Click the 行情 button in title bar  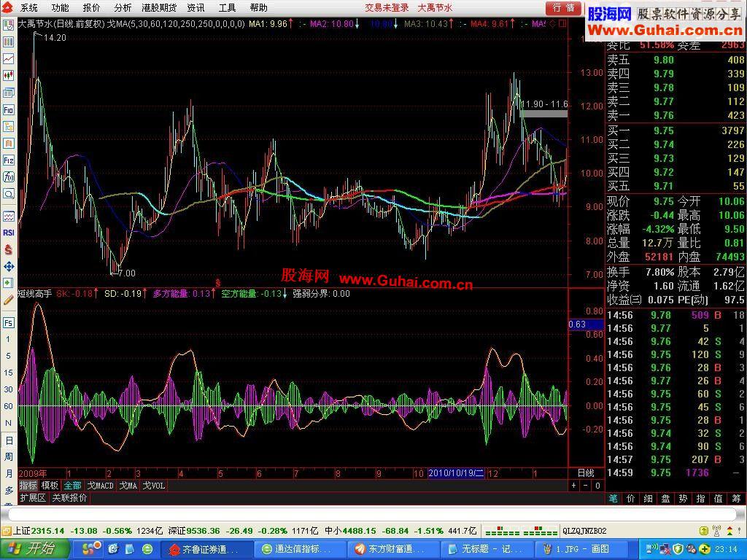[x=564, y=8]
